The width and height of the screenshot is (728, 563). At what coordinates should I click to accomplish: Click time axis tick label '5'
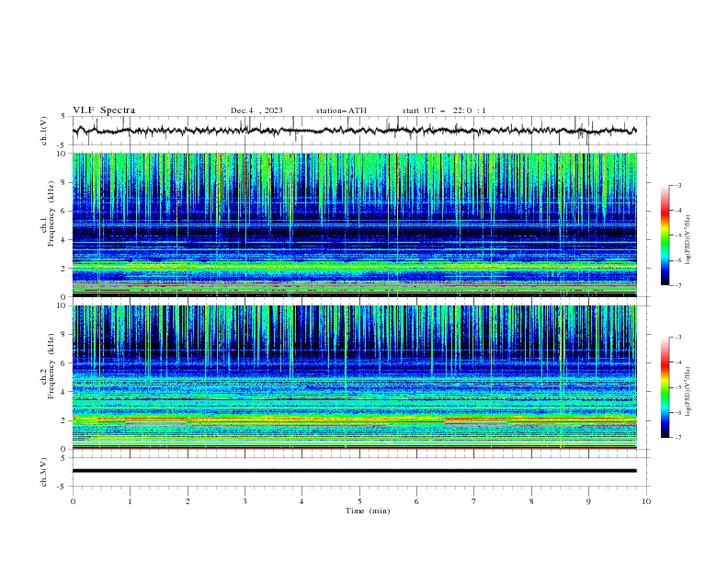[359, 501]
